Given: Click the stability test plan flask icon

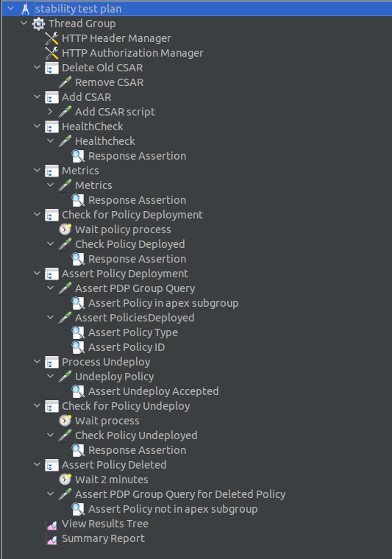Looking at the screenshot, I should coord(25,9).
